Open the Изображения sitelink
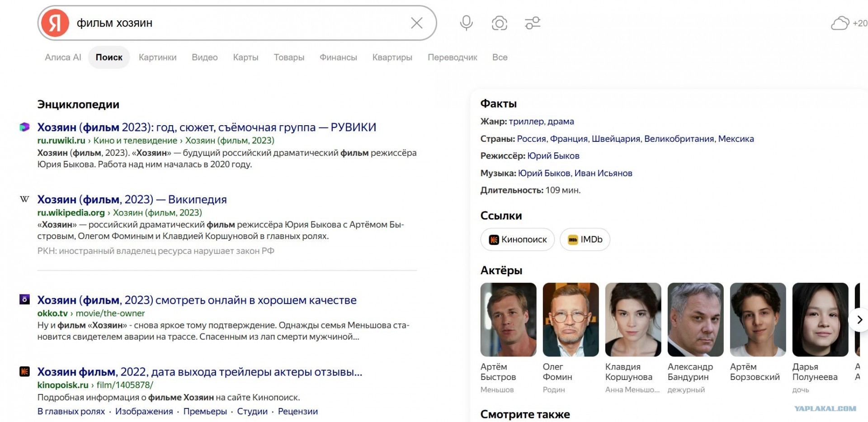 click(144, 411)
